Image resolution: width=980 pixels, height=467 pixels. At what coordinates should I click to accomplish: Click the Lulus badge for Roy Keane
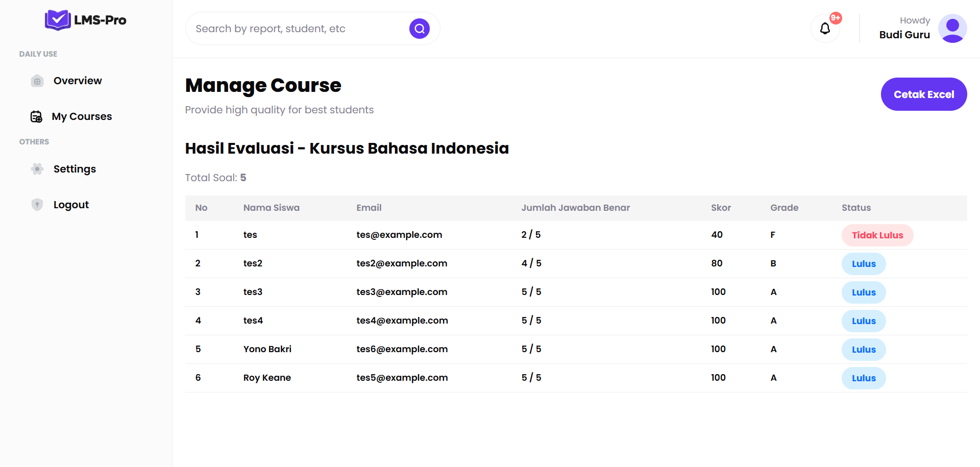(x=864, y=378)
